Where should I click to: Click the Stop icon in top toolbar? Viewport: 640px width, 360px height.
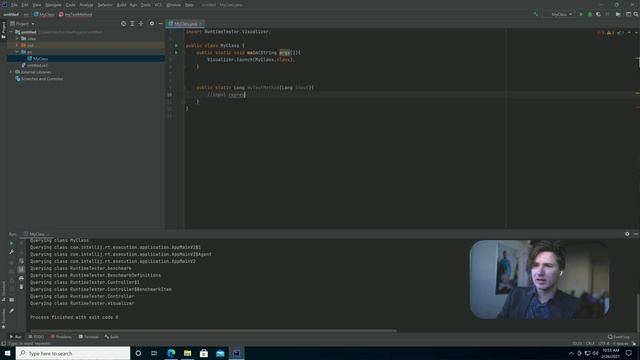click(607, 14)
